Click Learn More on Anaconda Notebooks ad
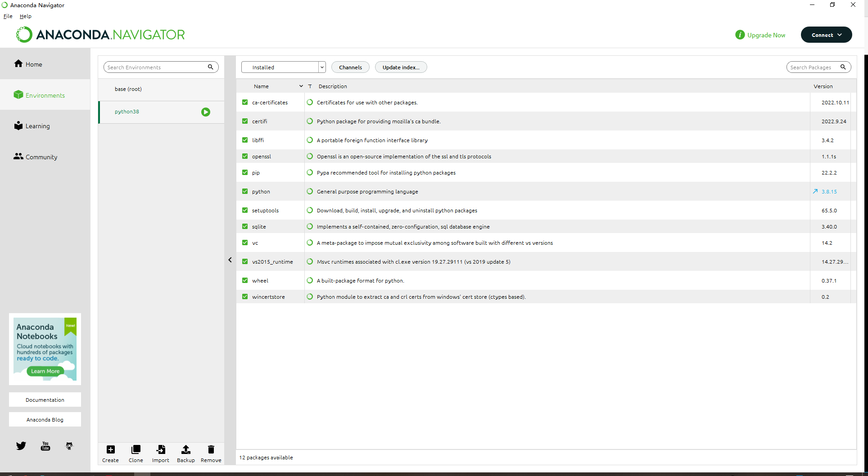Viewport: 868px width, 476px height. tap(45, 371)
